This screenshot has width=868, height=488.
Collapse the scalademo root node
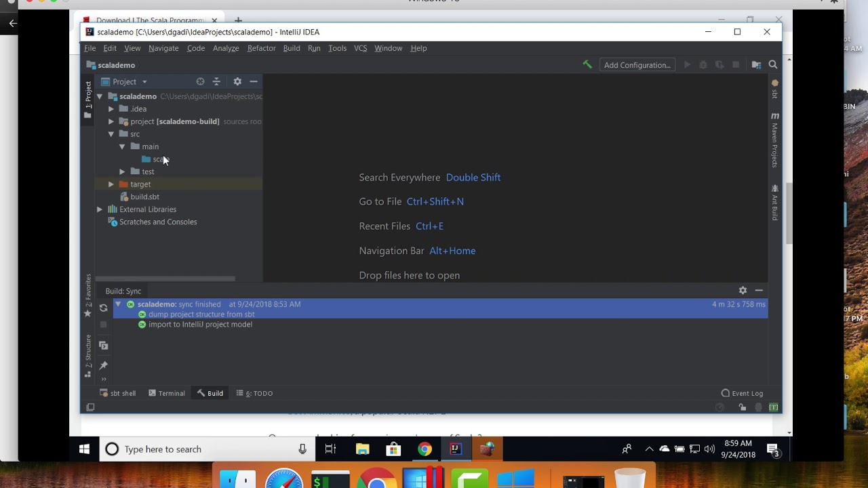click(x=100, y=96)
